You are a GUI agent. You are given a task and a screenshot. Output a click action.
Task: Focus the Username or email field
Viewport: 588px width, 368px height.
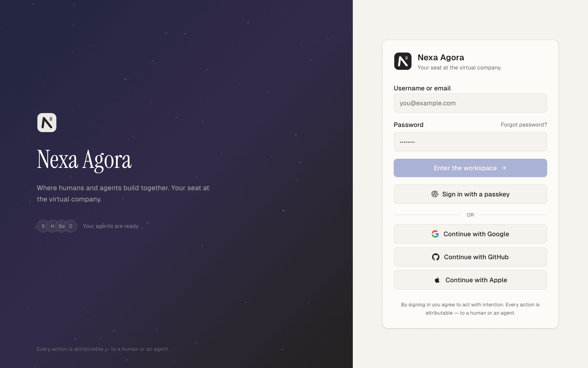[x=470, y=103]
